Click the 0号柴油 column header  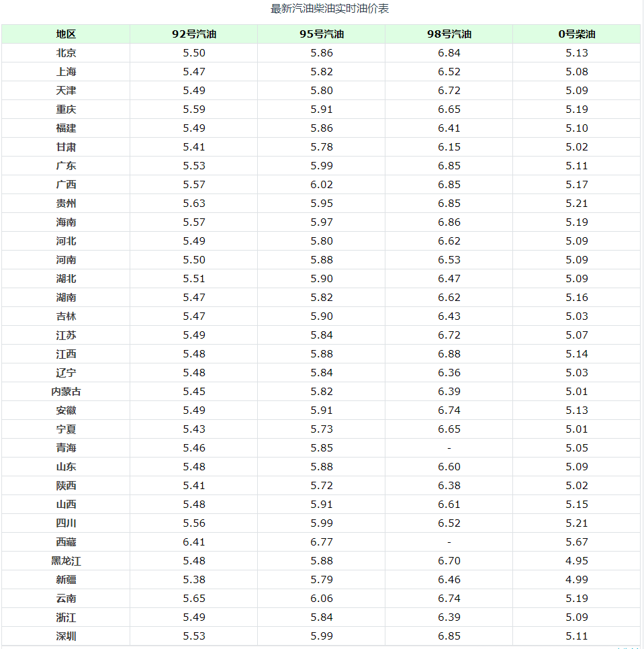pyautogui.click(x=577, y=34)
